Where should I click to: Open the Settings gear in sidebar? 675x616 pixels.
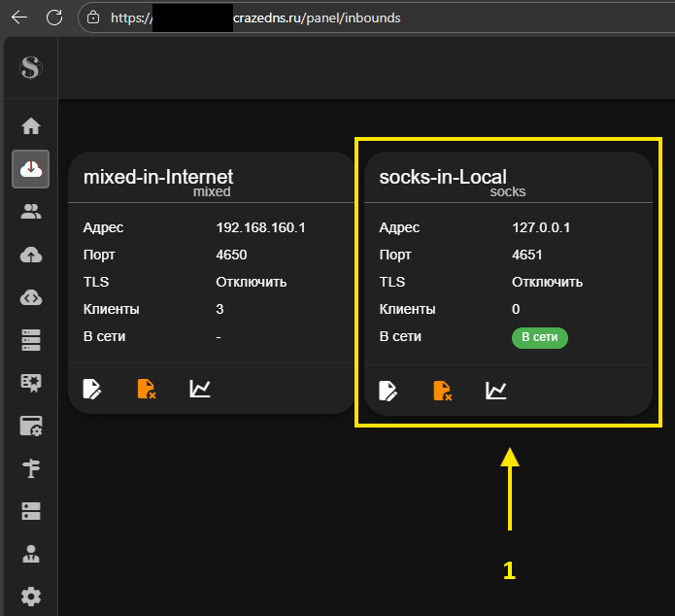pos(30,597)
